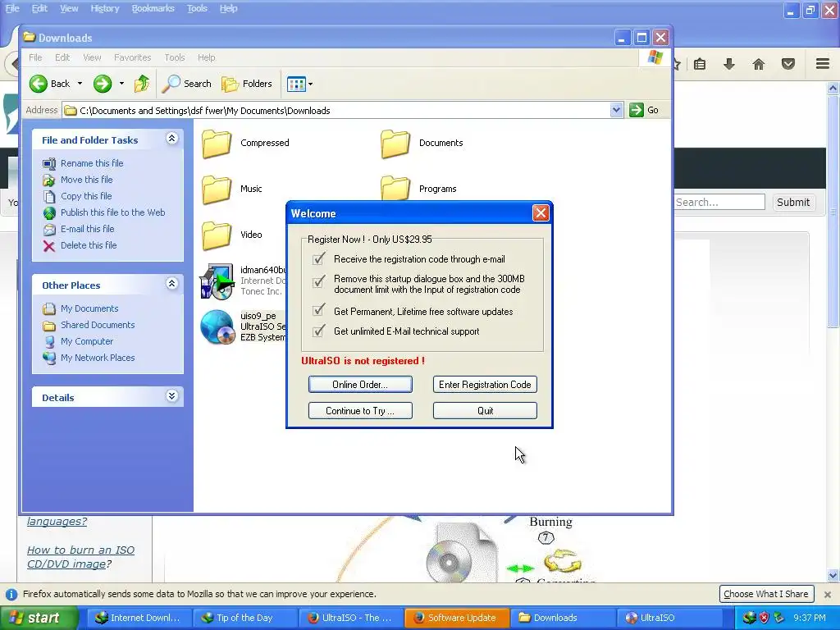
Task: Toggle Remove startup dialogue box checkbox
Action: click(318, 281)
